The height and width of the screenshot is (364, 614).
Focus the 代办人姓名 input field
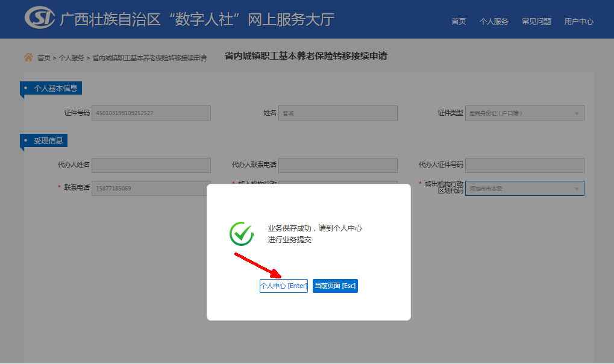pos(151,165)
